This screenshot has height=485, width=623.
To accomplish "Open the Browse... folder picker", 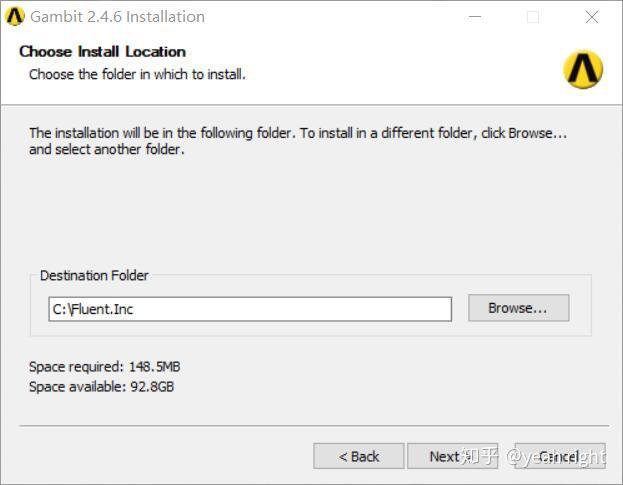I will (x=518, y=308).
